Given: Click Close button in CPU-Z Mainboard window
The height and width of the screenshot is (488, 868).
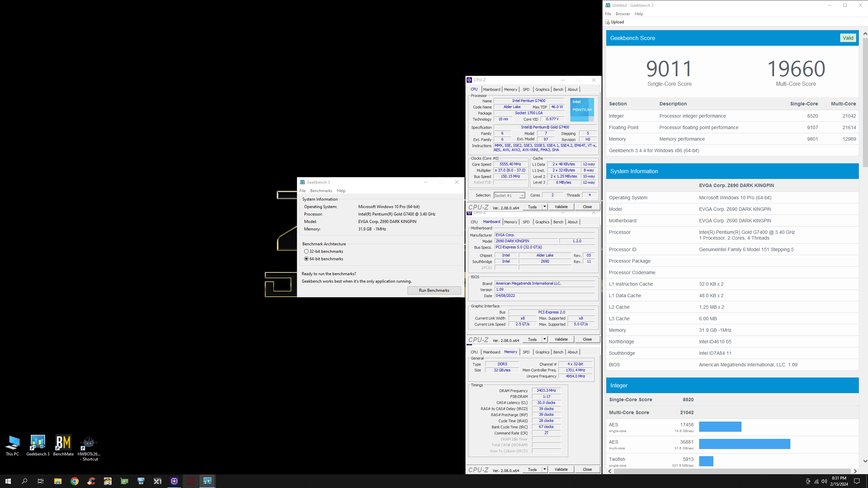Looking at the screenshot, I should point(587,339).
